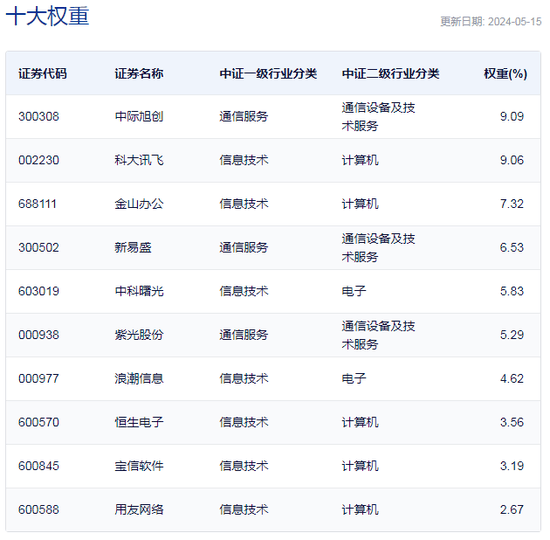Viewport: 550px width, 540px height.
Task: Click 信息技术 in the 恒生电子 row
Action: coord(244,422)
